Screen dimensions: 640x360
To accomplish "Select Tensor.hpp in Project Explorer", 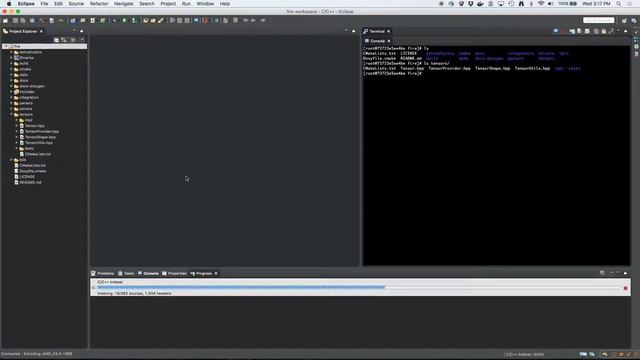I will pos(34,126).
